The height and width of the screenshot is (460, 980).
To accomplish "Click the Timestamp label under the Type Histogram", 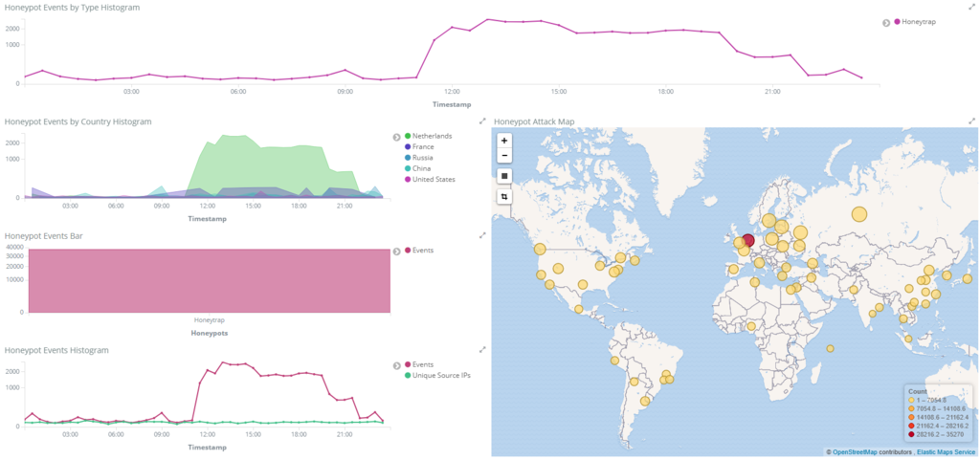I will (x=452, y=104).
